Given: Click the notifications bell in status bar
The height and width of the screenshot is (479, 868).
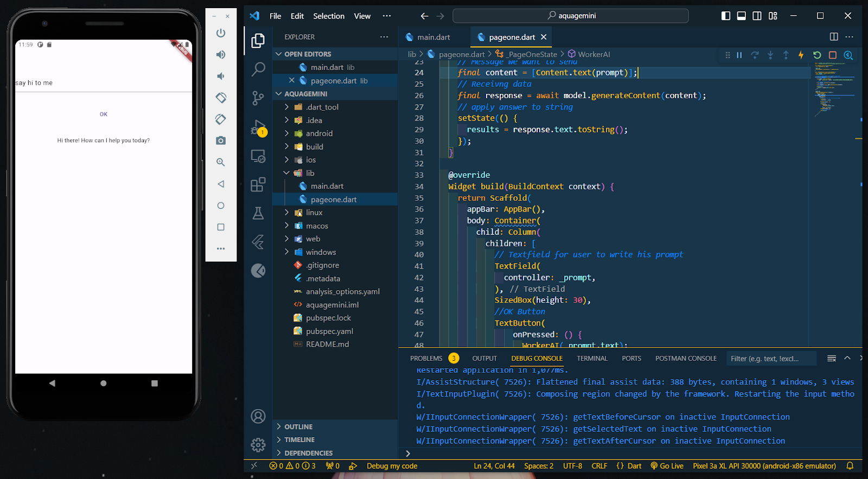Looking at the screenshot, I should [x=850, y=466].
